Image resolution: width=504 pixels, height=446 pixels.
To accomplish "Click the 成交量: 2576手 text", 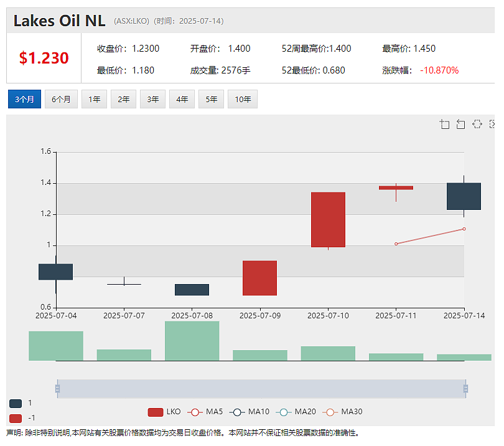I will point(220,70).
